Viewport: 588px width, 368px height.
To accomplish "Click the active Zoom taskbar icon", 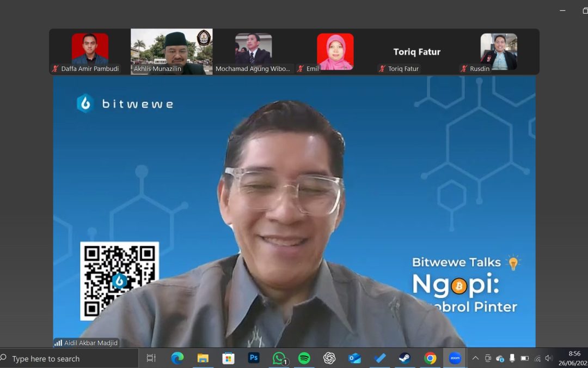I will tap(455, 358).
